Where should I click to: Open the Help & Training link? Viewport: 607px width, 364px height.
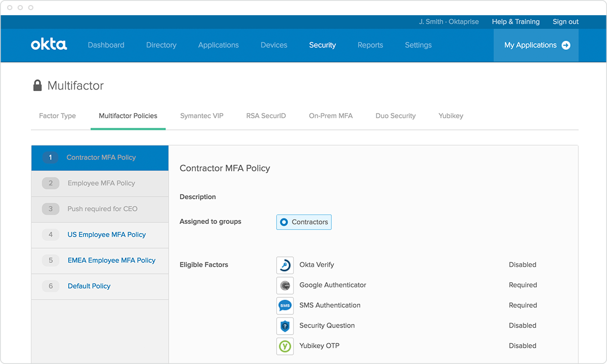[x=515, y=22]
